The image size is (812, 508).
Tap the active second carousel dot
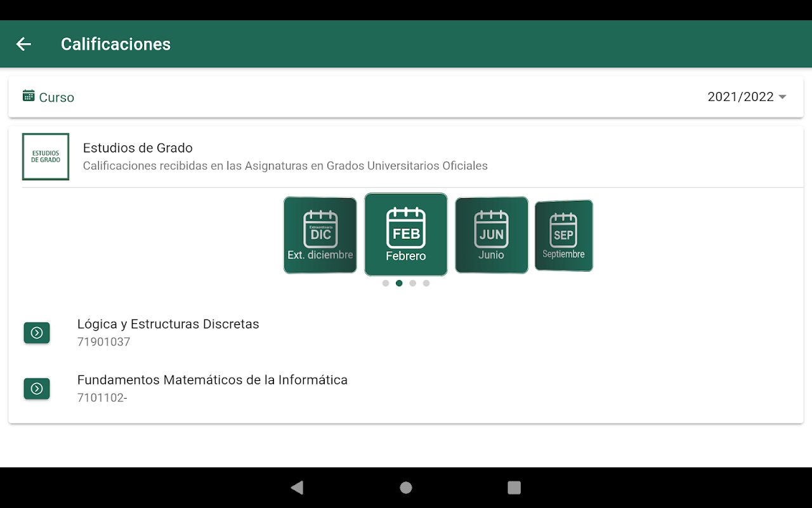[399, 283]
